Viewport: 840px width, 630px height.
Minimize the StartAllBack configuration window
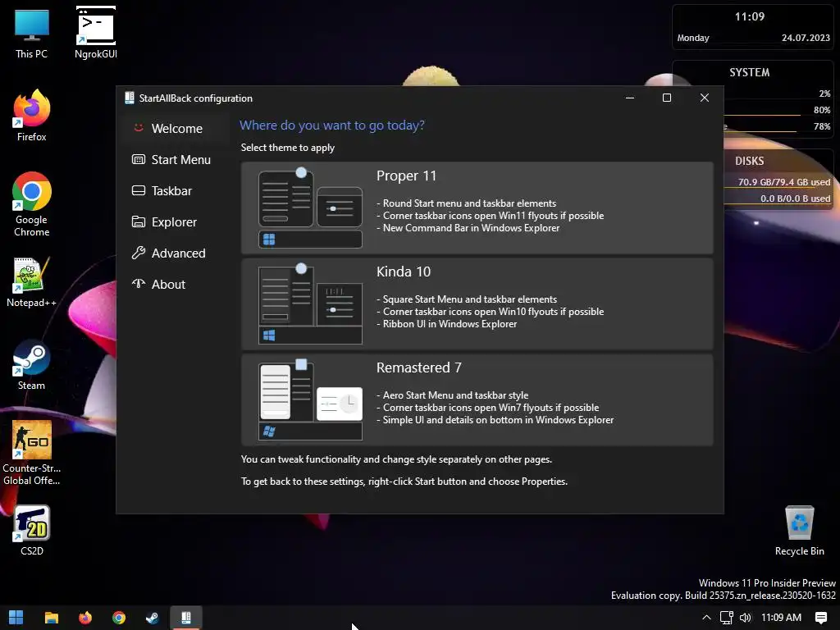(630, 98)
